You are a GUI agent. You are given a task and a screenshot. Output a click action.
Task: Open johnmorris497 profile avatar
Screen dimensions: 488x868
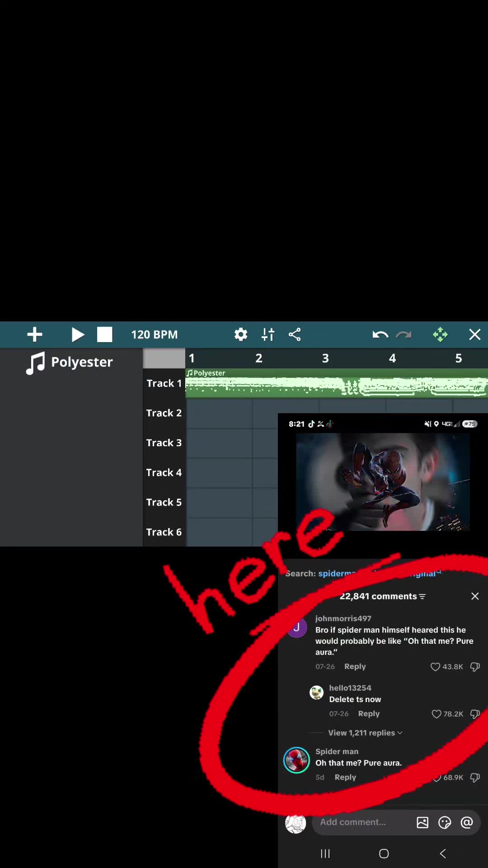point(297,627)
